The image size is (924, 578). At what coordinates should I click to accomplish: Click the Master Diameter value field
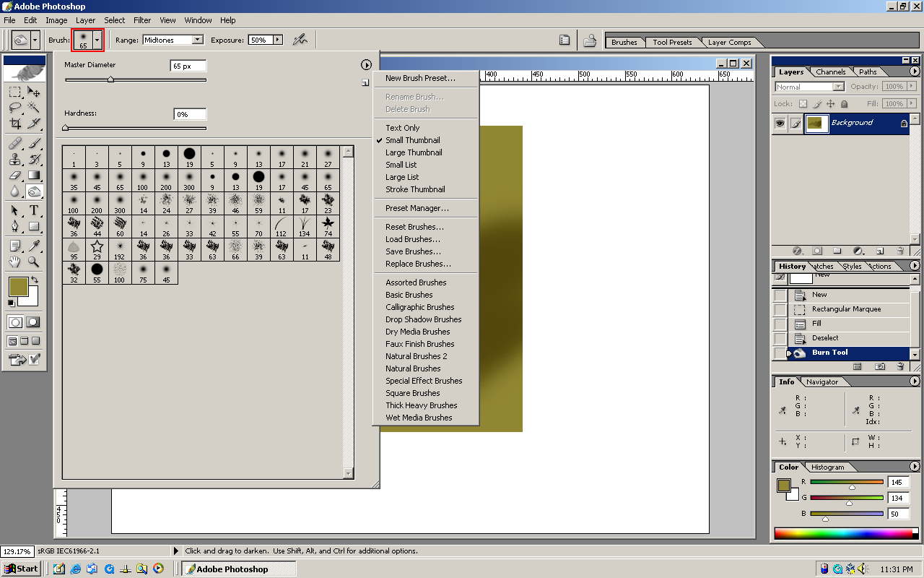pyautogui.click(x=188, y=66)
